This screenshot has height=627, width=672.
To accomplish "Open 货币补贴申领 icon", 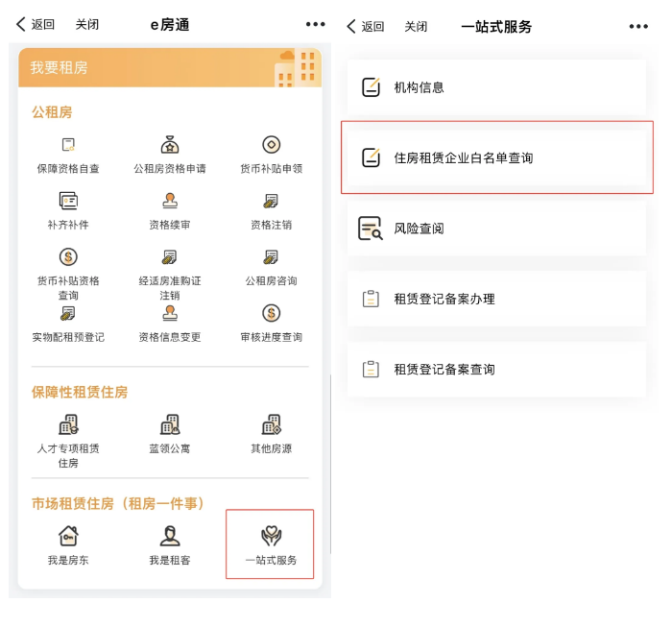I will point(271,146).
